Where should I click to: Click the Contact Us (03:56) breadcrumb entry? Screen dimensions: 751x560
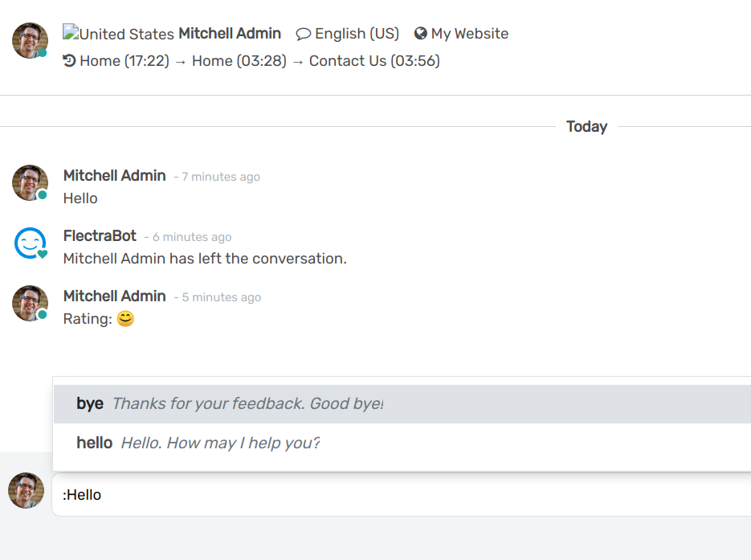(375, 60)
